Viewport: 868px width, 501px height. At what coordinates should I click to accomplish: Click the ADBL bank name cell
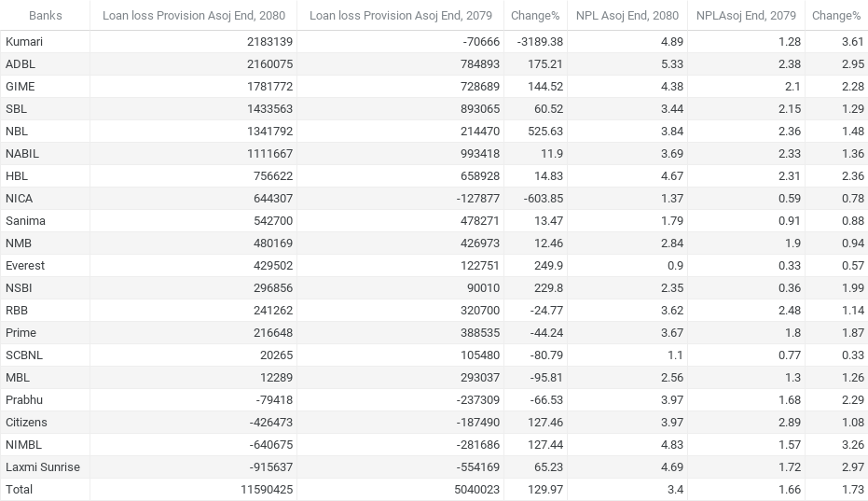21,64
